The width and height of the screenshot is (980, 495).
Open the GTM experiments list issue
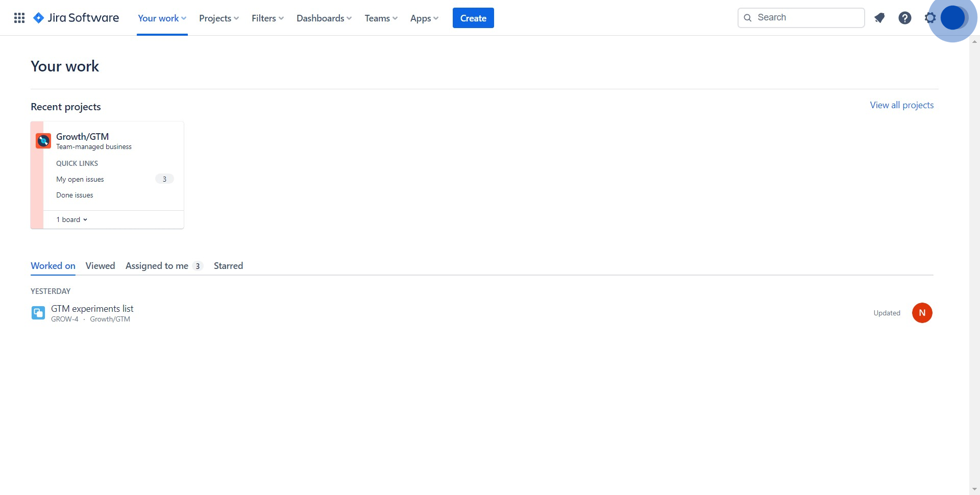[x=92, y=308]
